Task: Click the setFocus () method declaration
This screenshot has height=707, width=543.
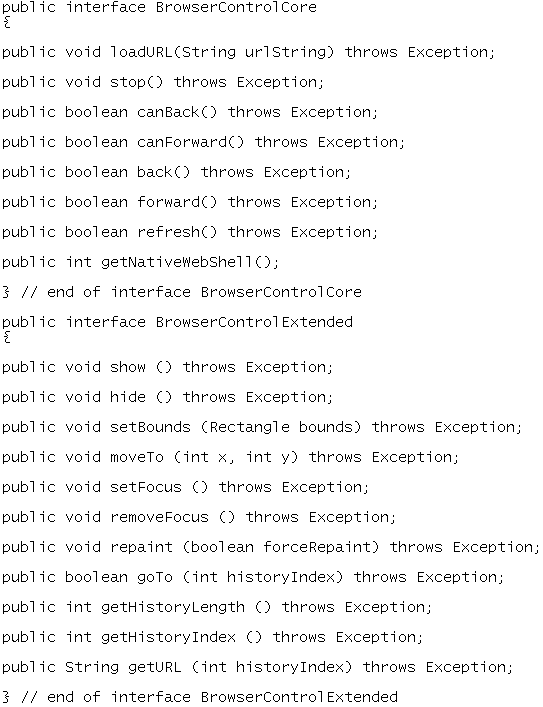Action: point(185,487)
